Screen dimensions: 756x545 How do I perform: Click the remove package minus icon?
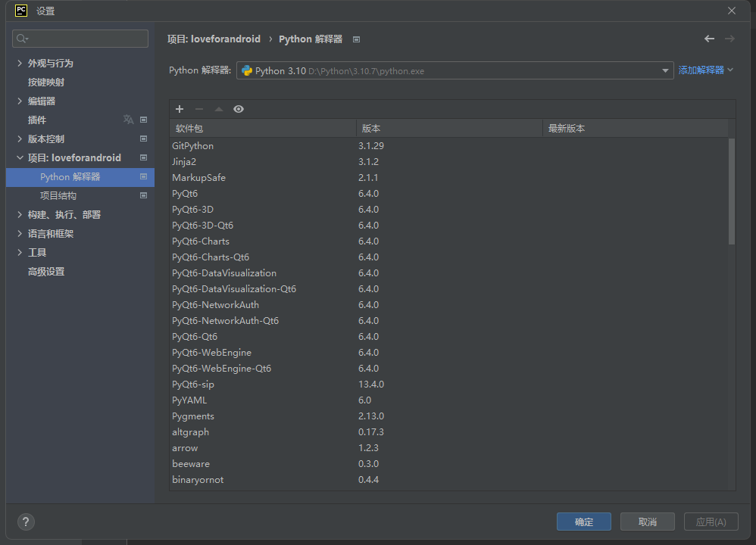point(199,109)
